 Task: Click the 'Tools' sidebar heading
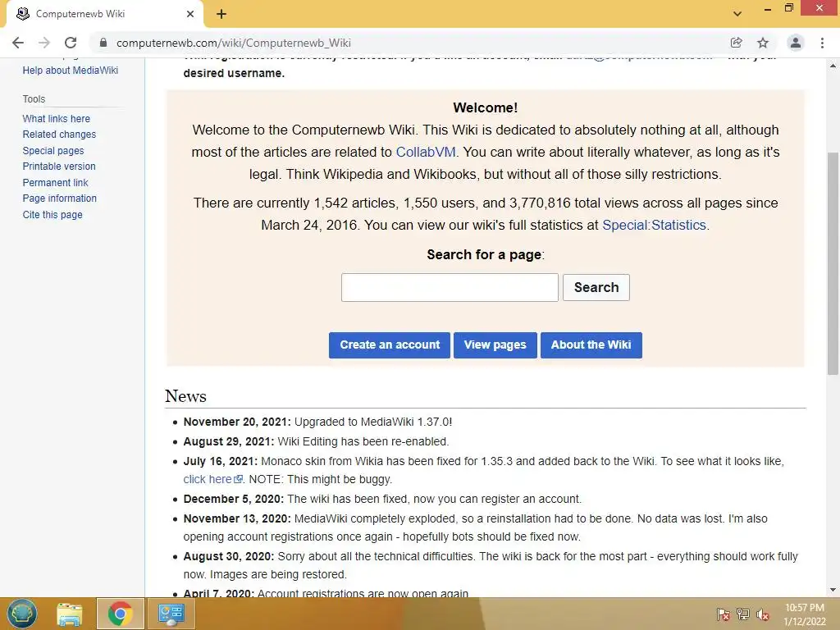(34, 99)
